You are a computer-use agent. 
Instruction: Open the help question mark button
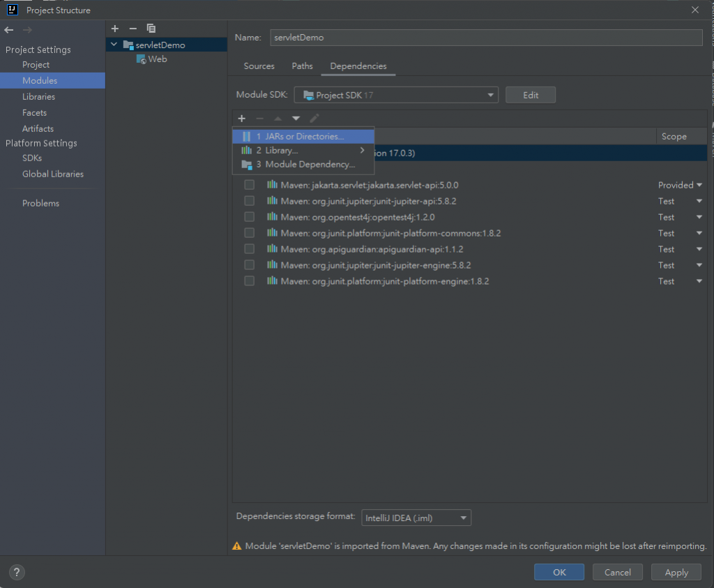point(17,573)
